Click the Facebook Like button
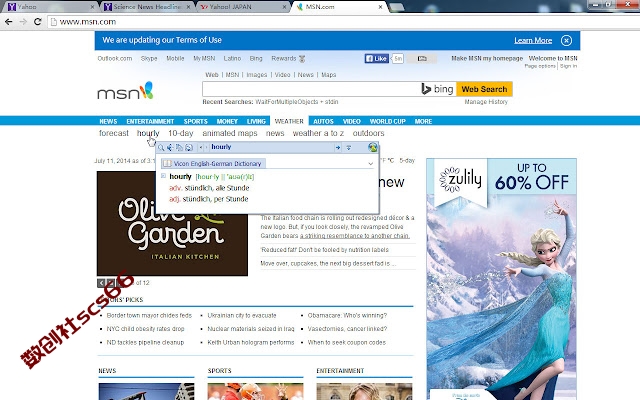640x400 pixels. click(376, 59)
